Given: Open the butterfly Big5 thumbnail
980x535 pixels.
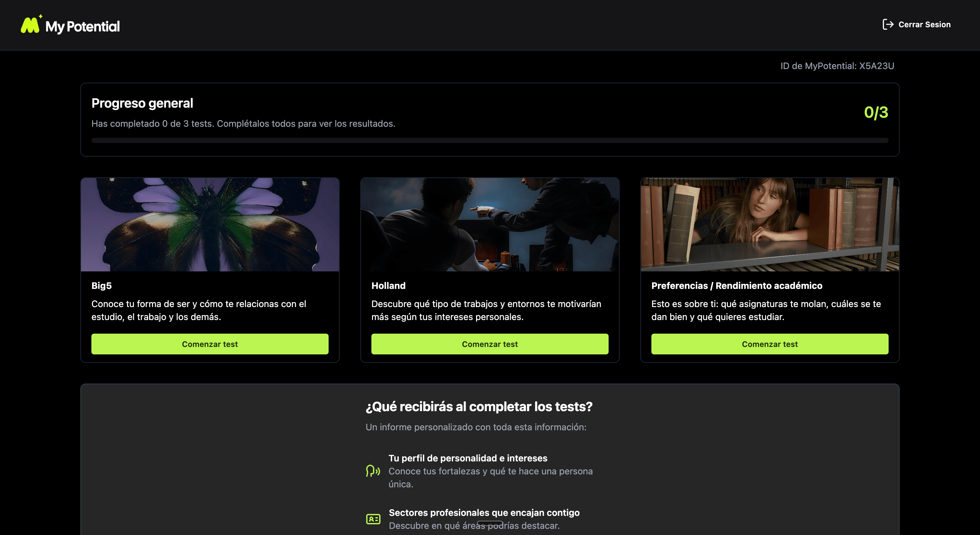Looking at the screenshot, I should point(210,224).
